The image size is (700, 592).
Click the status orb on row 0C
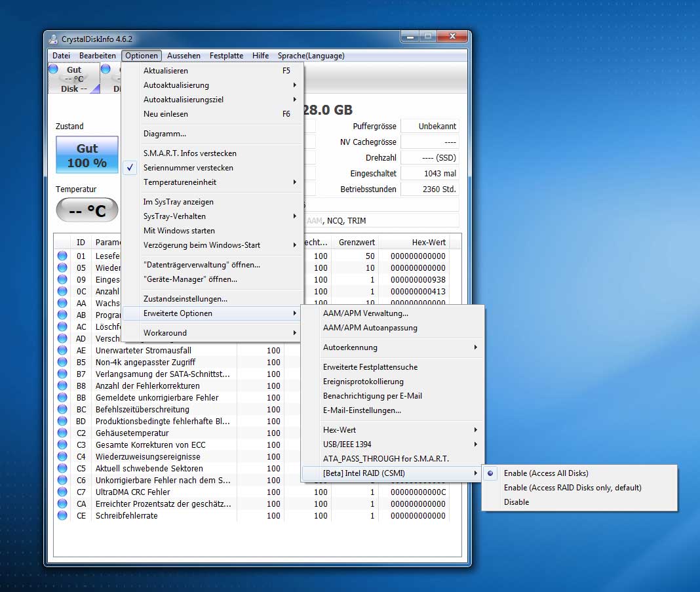[62, 291]
